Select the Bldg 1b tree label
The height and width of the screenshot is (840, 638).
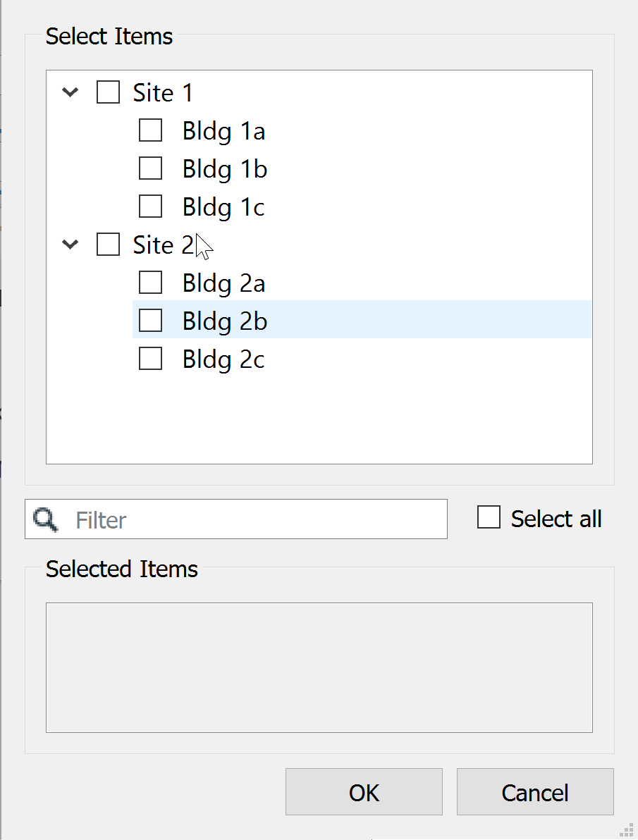click(x=225, y=169)
